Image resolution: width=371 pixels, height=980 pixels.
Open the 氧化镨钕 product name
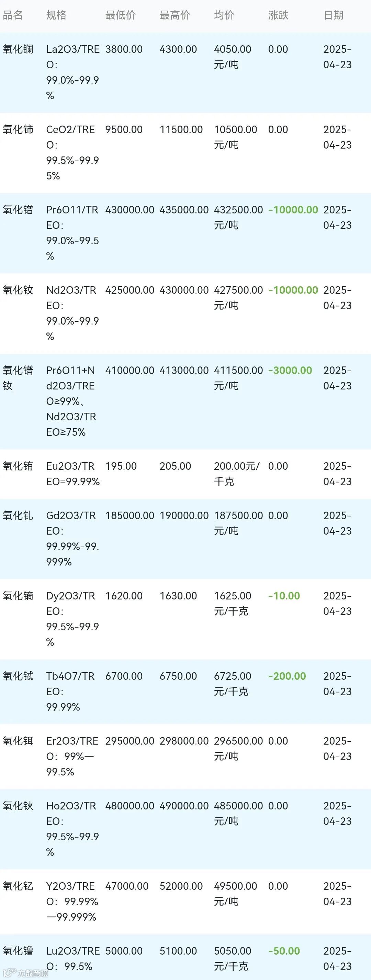(x=18, y=378)
